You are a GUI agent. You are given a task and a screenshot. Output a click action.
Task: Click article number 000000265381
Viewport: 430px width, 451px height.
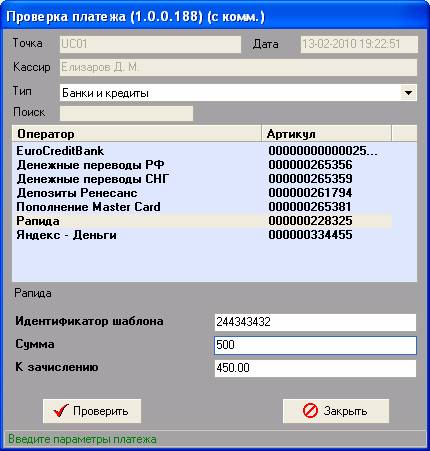point(310,207)
